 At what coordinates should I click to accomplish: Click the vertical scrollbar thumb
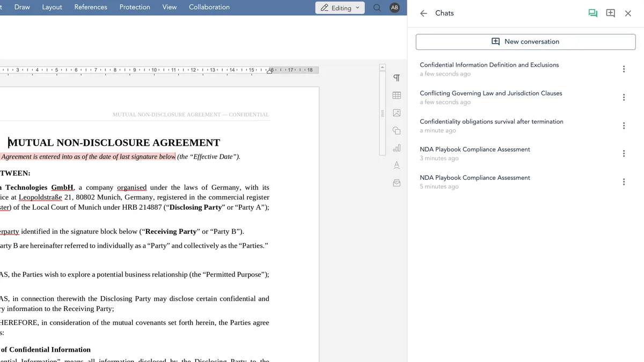pyautogui.click(x=382, y=113)
